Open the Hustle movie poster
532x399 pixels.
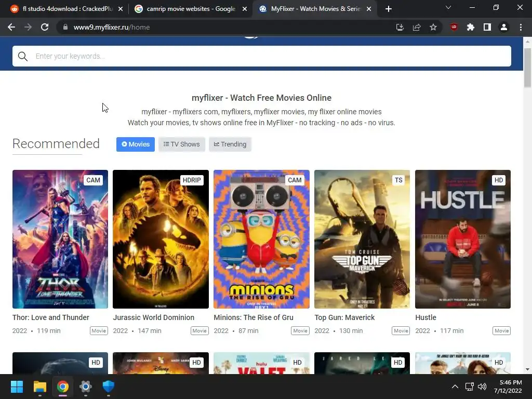pos(463,239)
